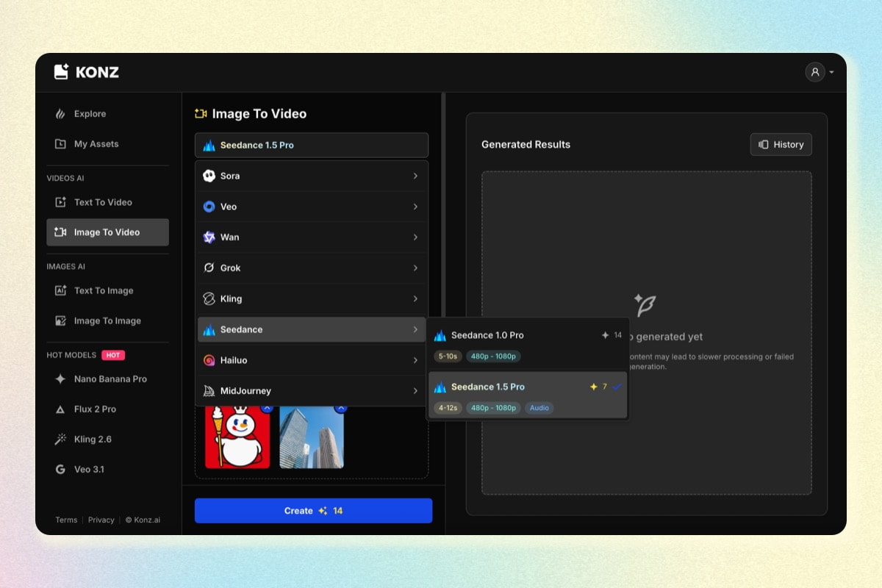This screenshot has width=882, height=588.
Task: Open the History button
Action: [x=781, y=145]
